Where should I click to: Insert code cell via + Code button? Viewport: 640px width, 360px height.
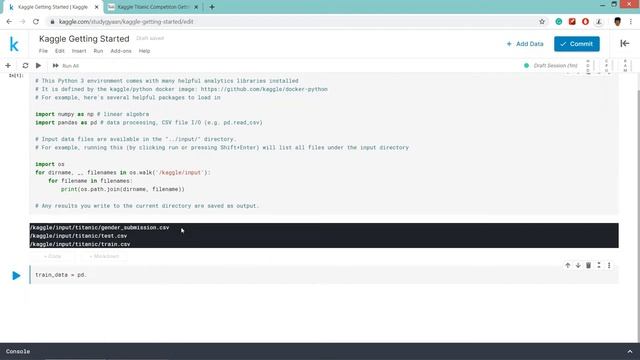click(x=52, y=256)
